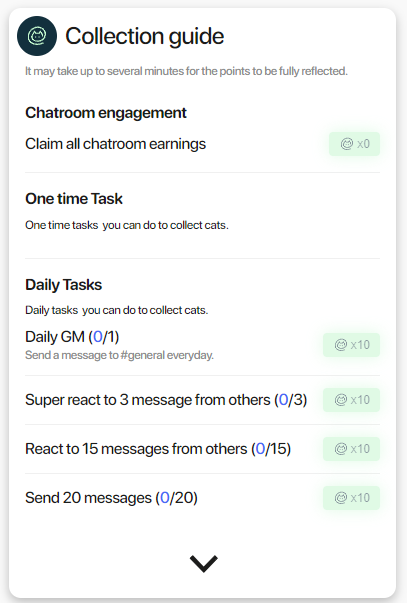Click the Send 20 messages x10 badge
The width and height of the screenshot is (407, 603).
(x=351, y=498)
